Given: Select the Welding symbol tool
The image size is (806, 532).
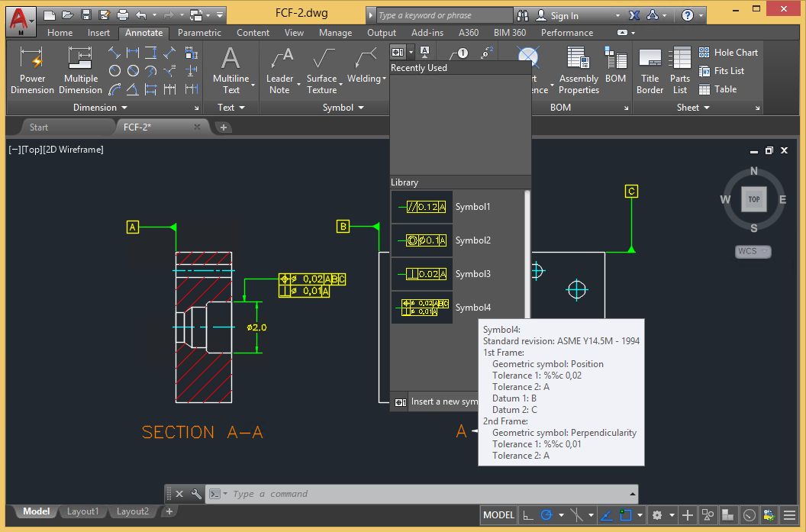Looking at the screenshot, I should tap(364, 66).
